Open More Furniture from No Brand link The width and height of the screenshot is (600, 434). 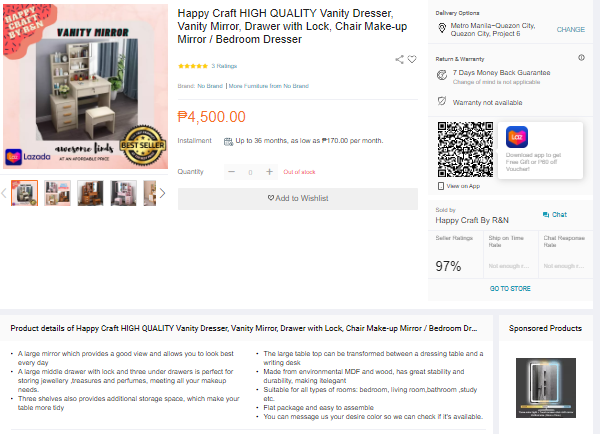(269, 86)
